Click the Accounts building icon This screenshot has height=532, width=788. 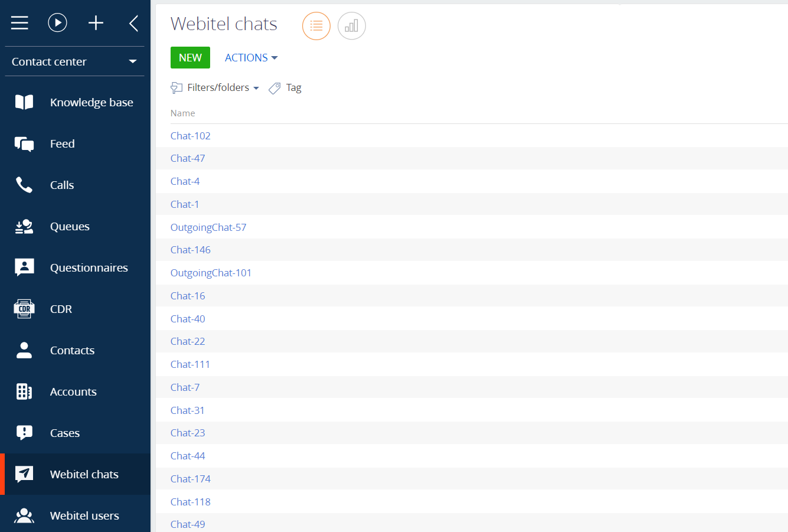(x=24, y=391)
